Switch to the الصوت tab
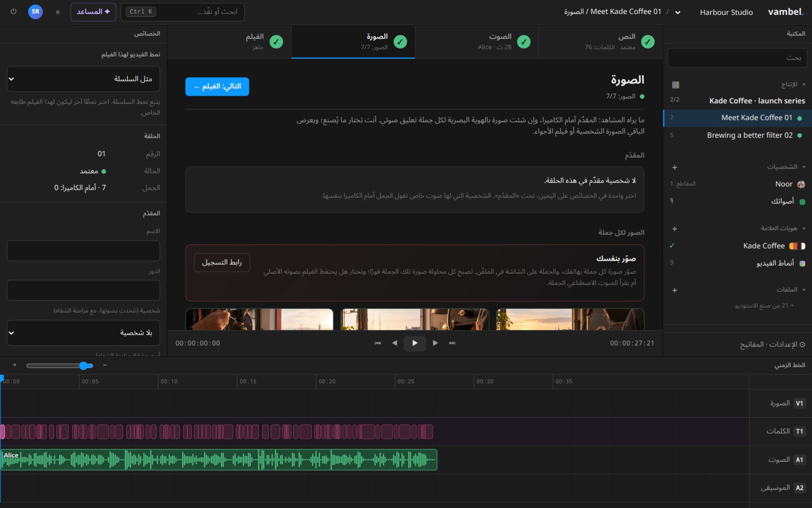The width and height of the screenshot is (812, 508). [477, 42]
